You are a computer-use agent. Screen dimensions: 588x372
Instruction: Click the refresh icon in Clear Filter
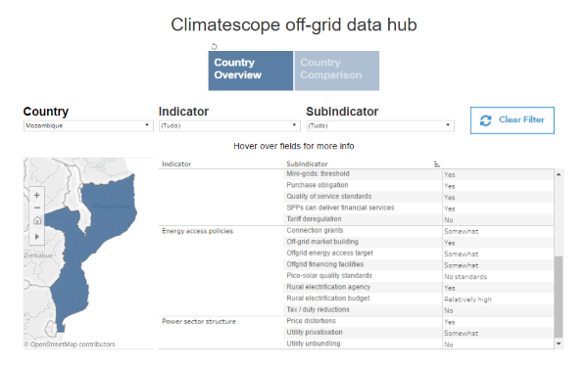tap(486, 120)
